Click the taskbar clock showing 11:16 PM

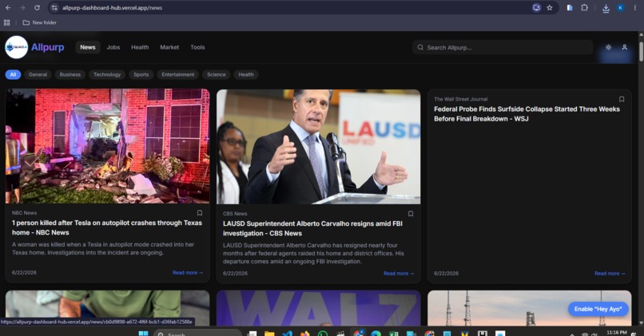click(x=617, y=333)
